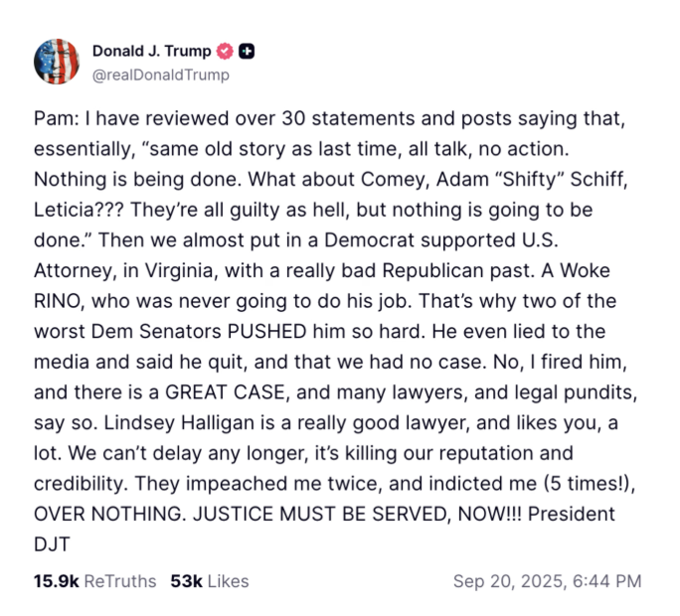The image size is (680, 616).
Task: Visit the @realDonaldTrump handle link
Action: (160, 75)
